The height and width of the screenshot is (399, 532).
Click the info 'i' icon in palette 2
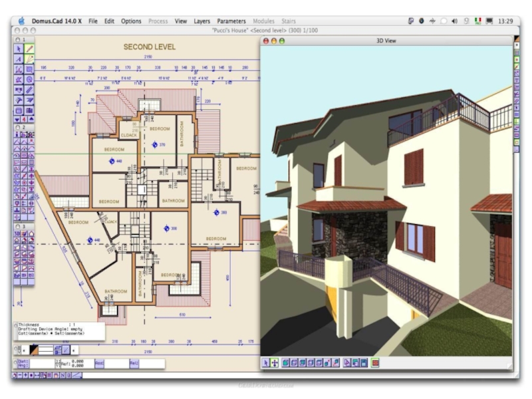[x=17, y=134]
